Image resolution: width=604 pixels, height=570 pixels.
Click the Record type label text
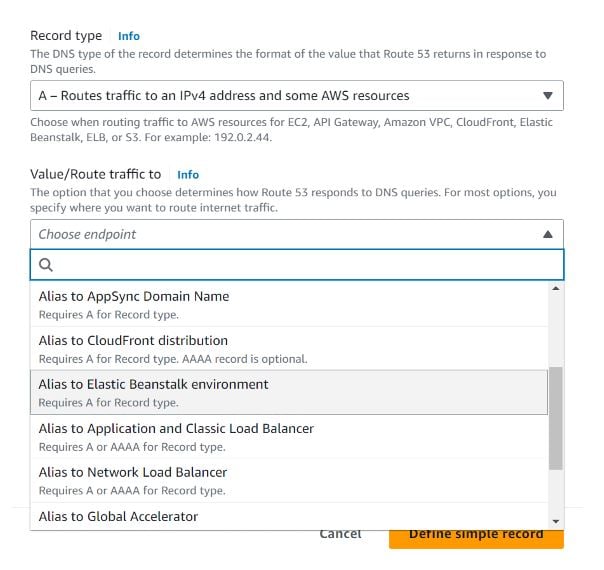[x=66, y=36]
